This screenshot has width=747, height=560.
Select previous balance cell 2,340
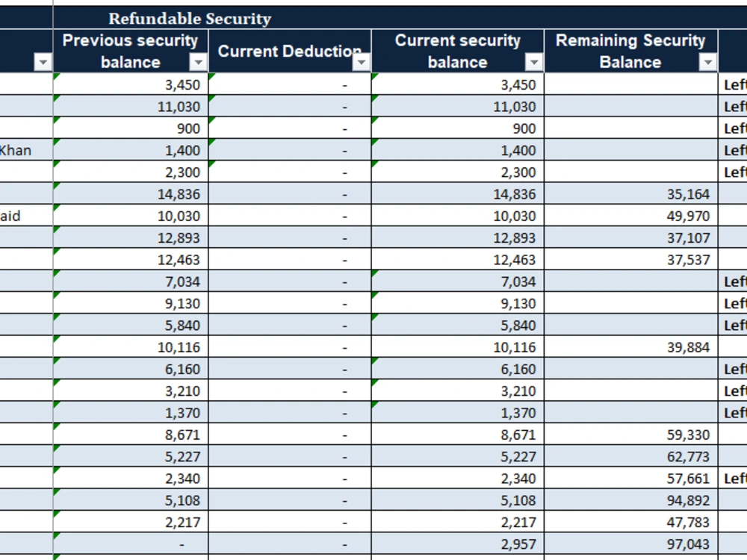131,479
